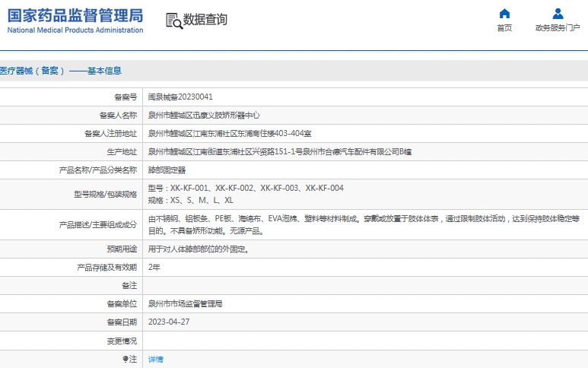Click the 预期用途 description text
Viewport: 588px width, 368px height.
point(198,249)
